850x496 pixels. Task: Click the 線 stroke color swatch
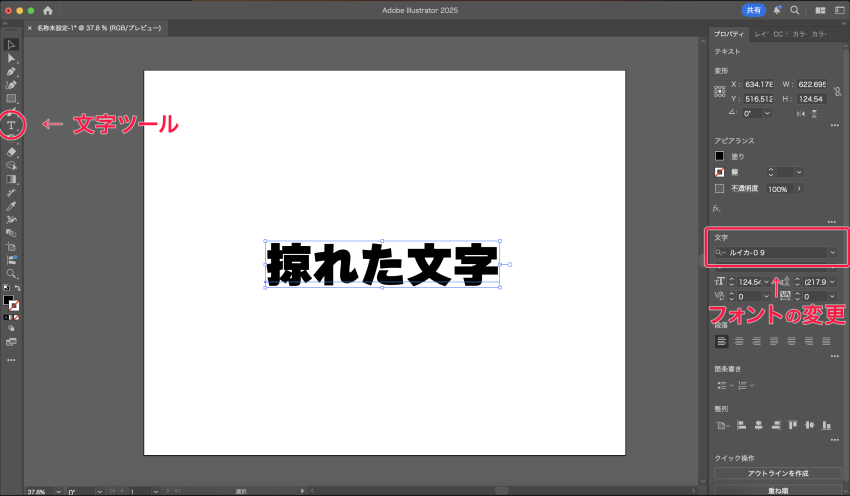pyautogui.click(x=719, y=172)
